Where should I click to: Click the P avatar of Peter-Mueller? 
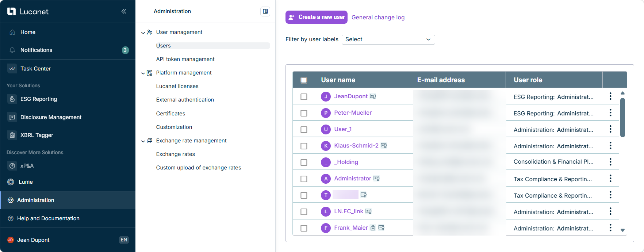point(326,113)
